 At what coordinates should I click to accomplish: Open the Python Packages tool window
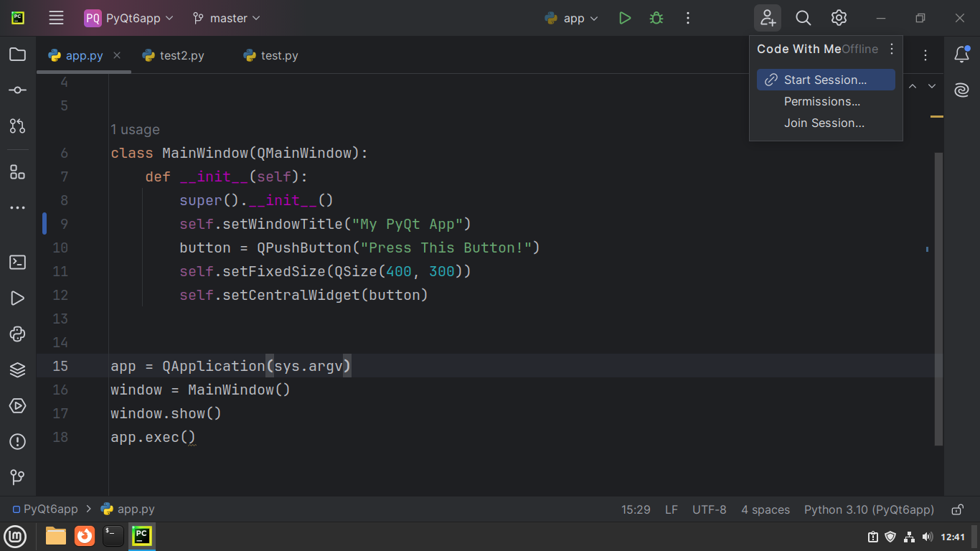coord(18,334)
